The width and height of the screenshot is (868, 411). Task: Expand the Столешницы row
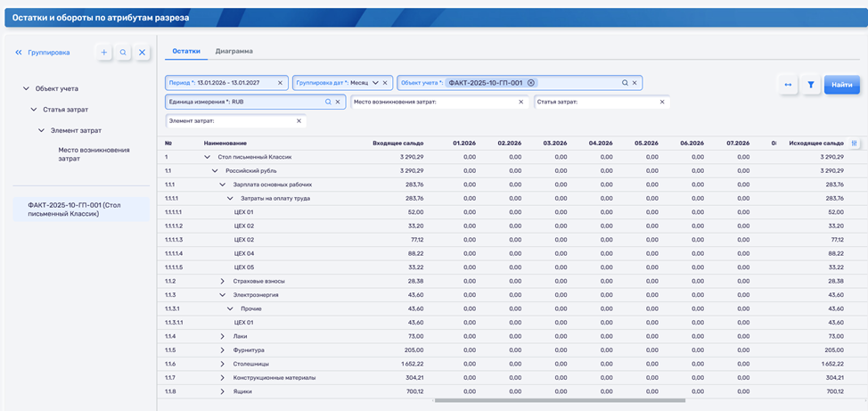pos(223,364)
